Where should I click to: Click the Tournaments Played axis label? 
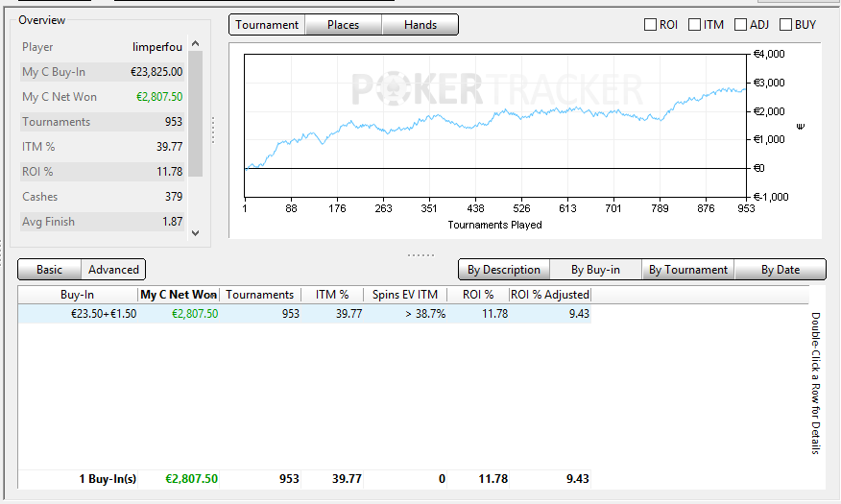pyautogui.click(x=494, y=226)
